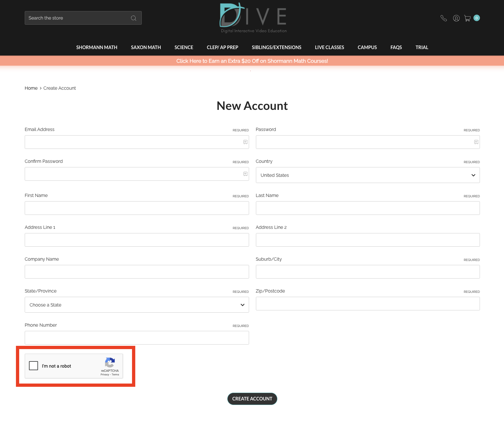
Task: Focus the Zip/Postcode field
Action: pos(368,304)
